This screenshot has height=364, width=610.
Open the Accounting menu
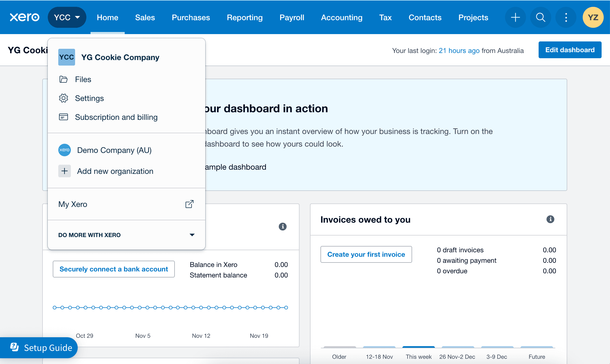341,17
